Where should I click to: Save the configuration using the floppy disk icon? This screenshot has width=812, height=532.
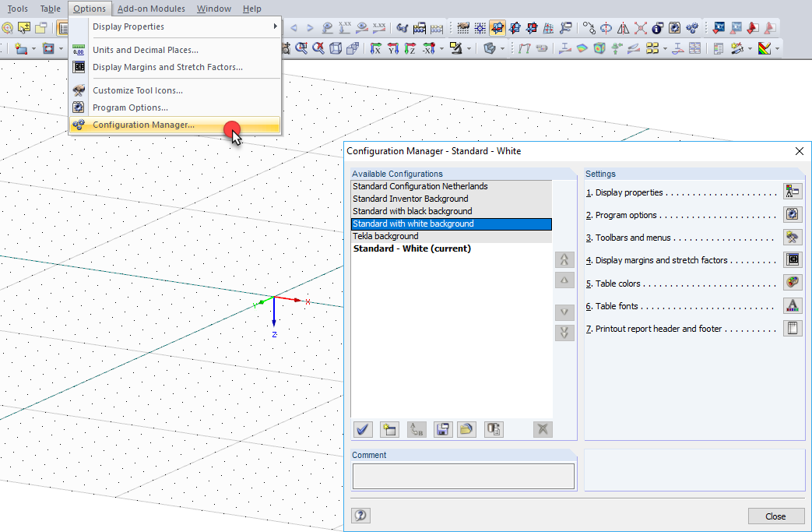442,429
